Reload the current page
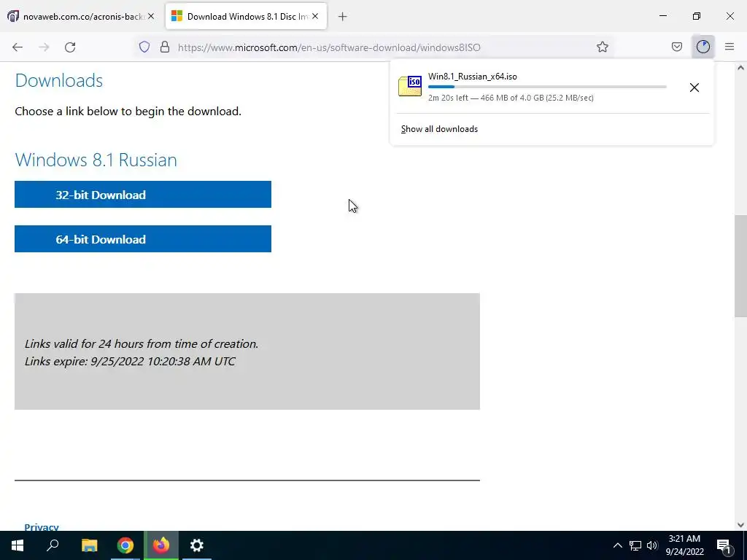 point(70,47)
